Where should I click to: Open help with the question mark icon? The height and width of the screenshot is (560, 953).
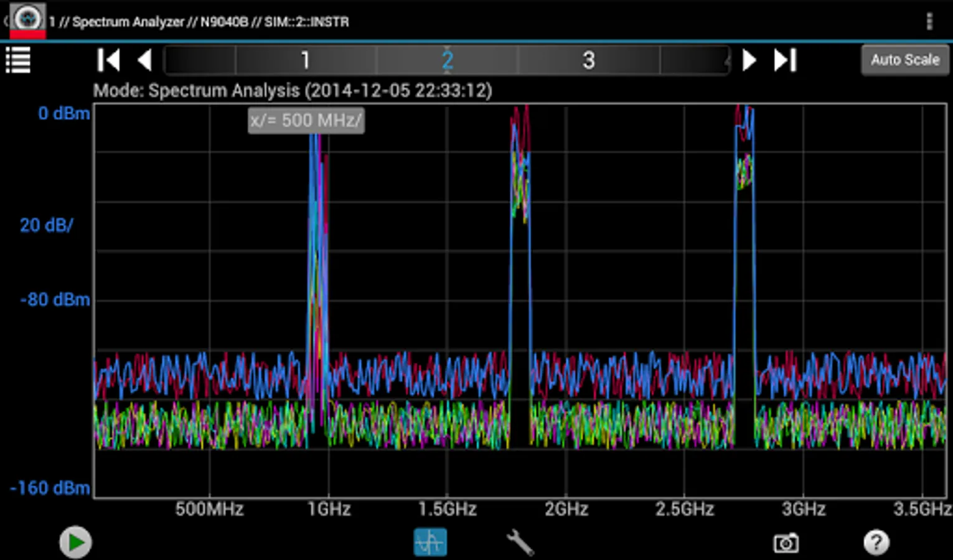pos(876,543)
